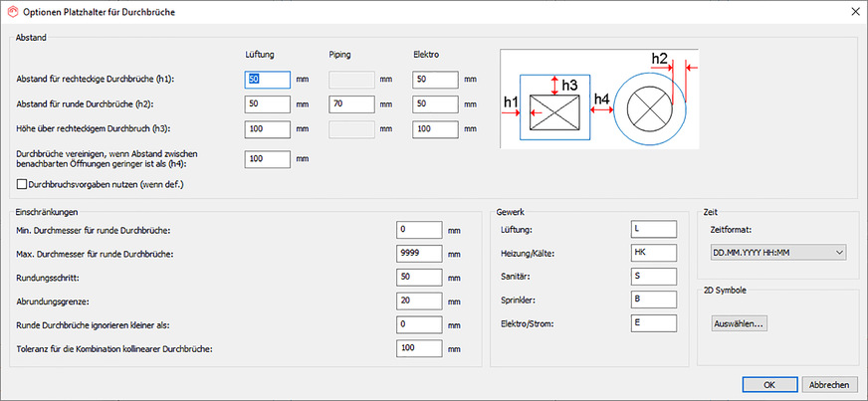The height and width of the screenshot is (401, 868).
Task: Click the Auswählen button for 2D Symbole
Action: [x=743, y=323]
